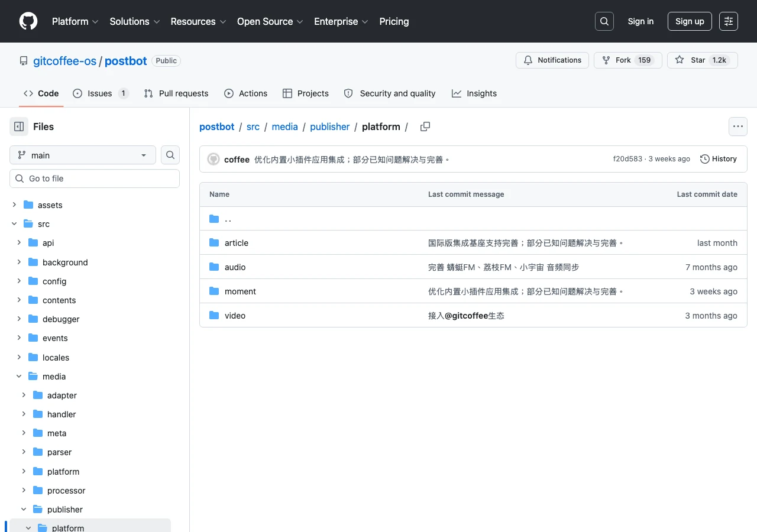Open the processor folder in tree
The height and width of the screenshot is (532, 757).
tap(66, 491)
